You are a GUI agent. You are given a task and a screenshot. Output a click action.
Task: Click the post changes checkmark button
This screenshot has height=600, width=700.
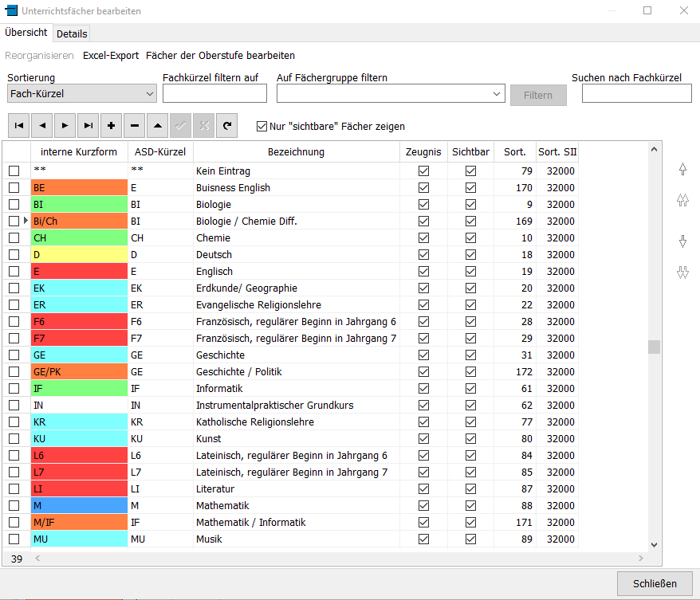[x=181, y=126]
